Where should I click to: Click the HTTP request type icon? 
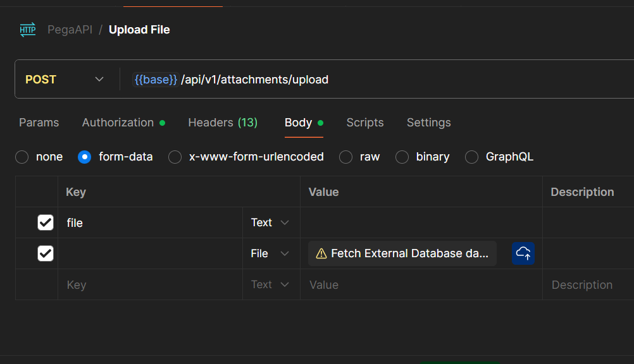28,30
